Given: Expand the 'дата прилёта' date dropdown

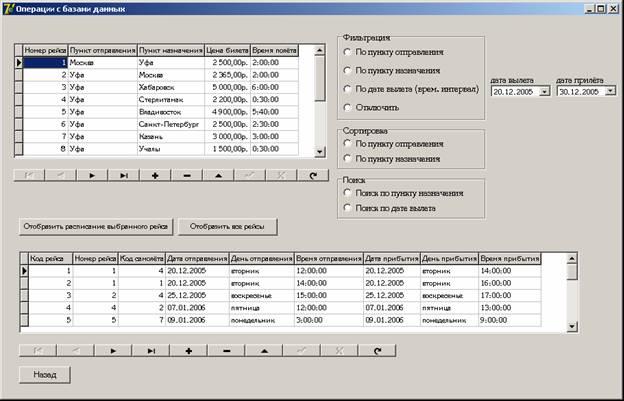Looking at the screenshot, I should coord(609,91).
